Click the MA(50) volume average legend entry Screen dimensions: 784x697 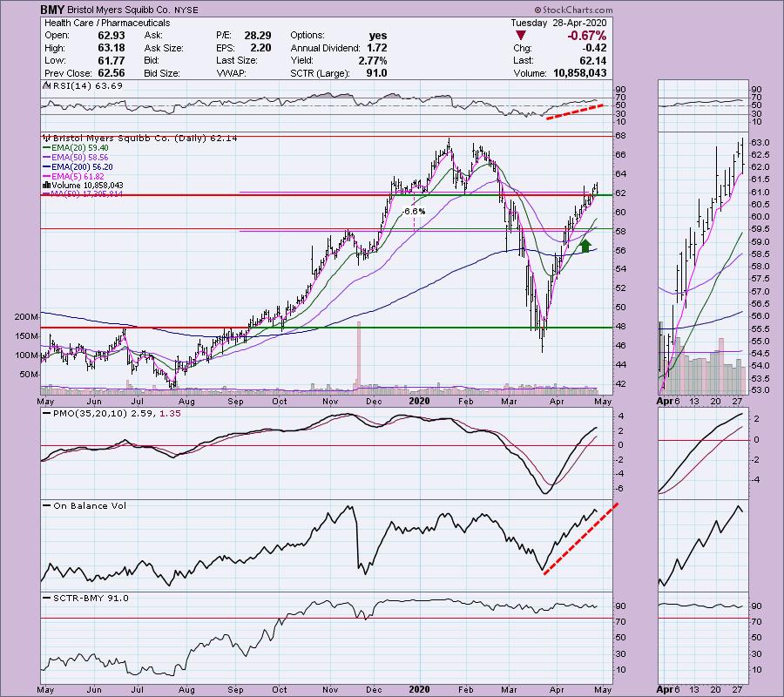click(83, 194)
